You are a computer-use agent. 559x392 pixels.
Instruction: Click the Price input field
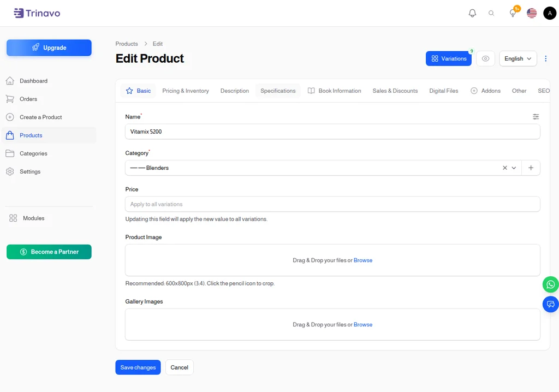[x=332, y=204]
